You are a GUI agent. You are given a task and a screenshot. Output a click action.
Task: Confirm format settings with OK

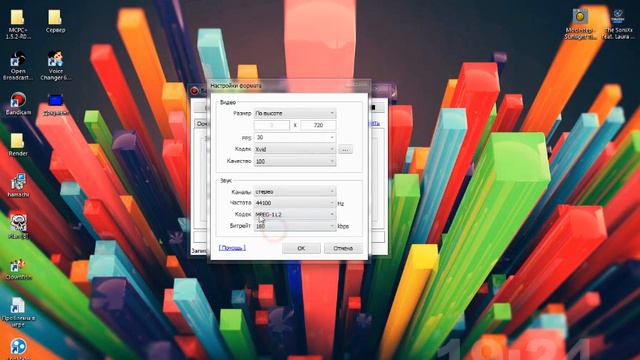click(301, 248)
